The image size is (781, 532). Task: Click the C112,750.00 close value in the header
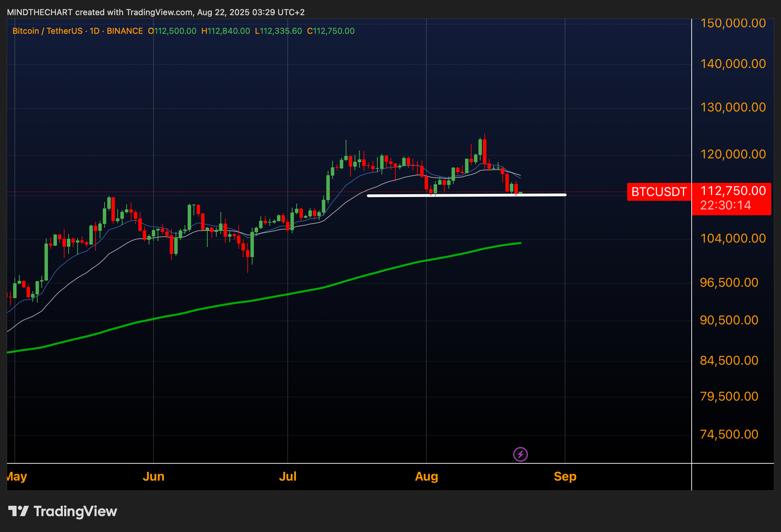[x=330, y=31]
